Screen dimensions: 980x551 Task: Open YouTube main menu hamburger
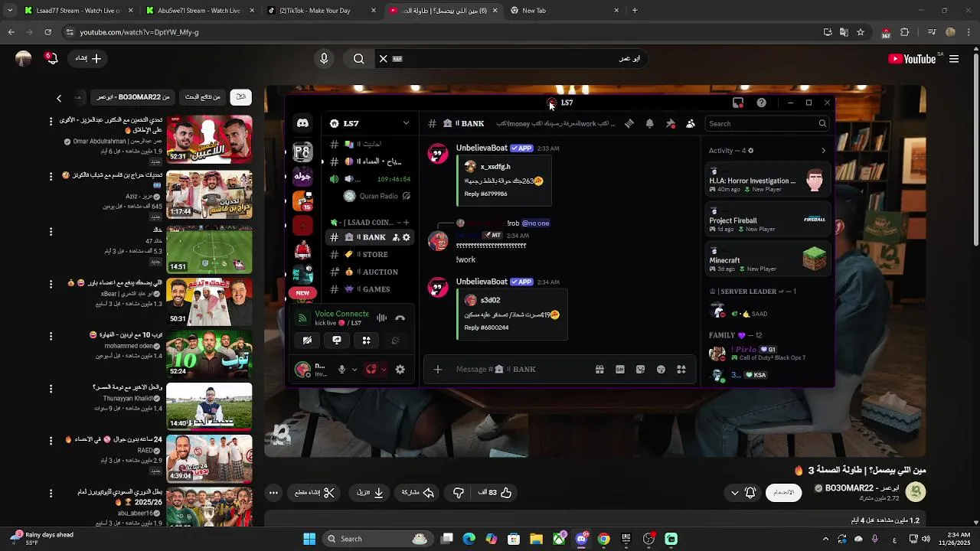[954, 59]
